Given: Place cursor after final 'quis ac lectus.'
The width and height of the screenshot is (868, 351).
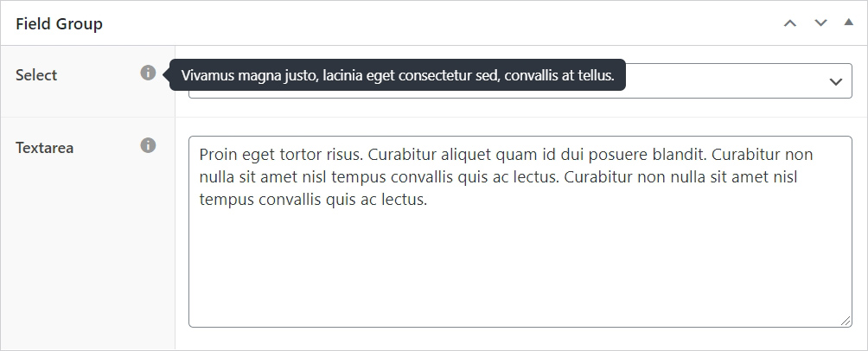Looking at the screenshot, I should click(428, 200).
